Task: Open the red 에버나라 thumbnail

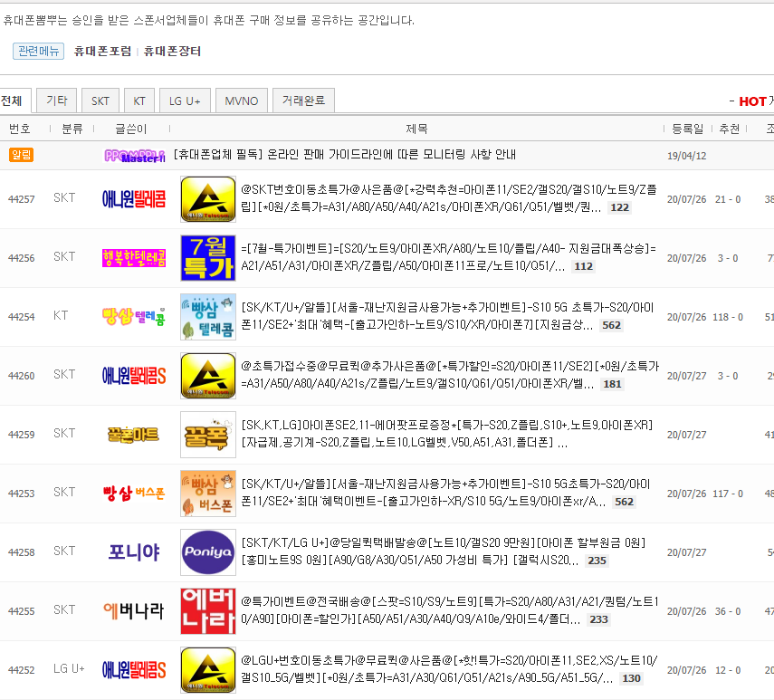Action: tap(208, 611)
